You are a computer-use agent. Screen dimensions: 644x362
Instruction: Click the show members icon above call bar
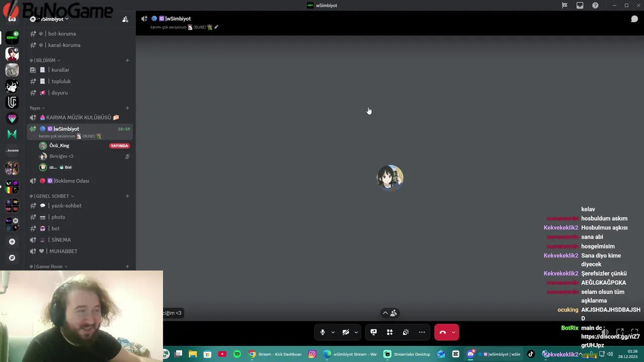[393, 313]
